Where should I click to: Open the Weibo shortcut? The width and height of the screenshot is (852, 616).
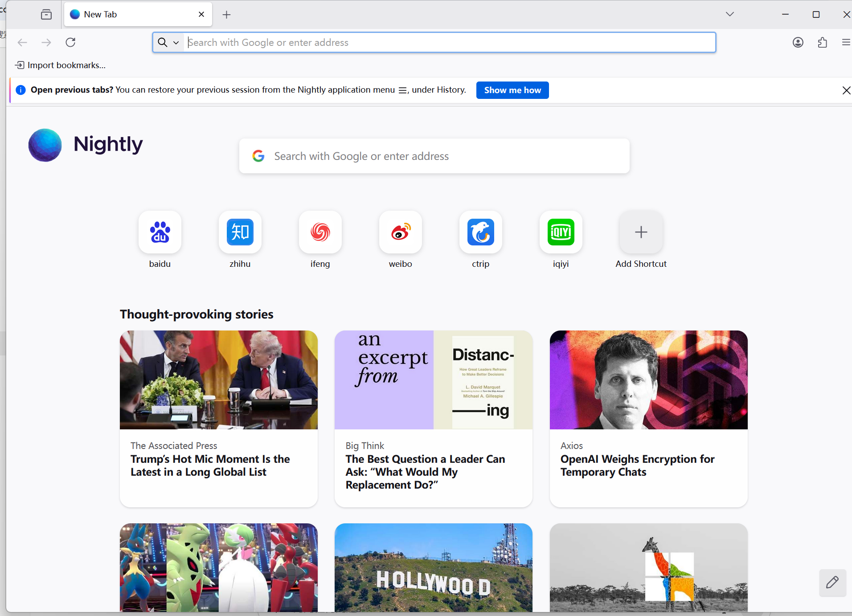pyautogui.click(x=400, y=232)
